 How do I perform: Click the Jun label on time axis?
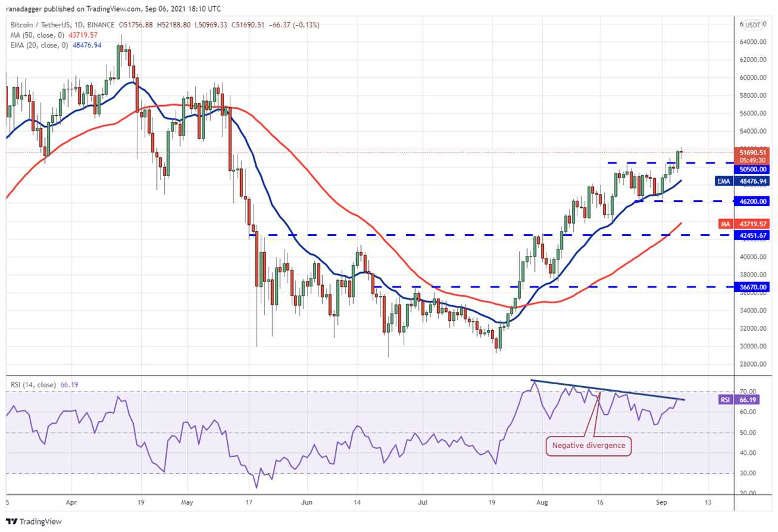pos(307,504)
